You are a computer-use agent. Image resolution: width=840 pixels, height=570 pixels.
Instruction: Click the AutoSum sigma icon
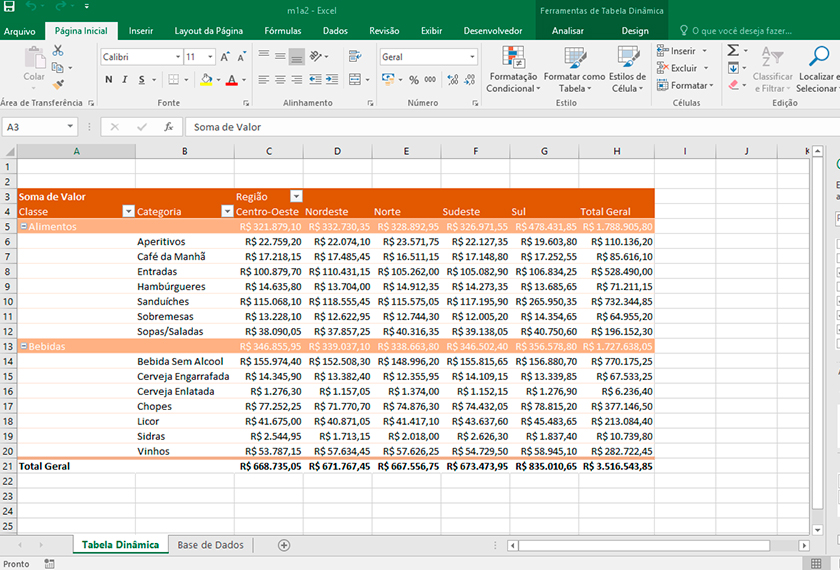pyautogui.click(x=733, y=50)
